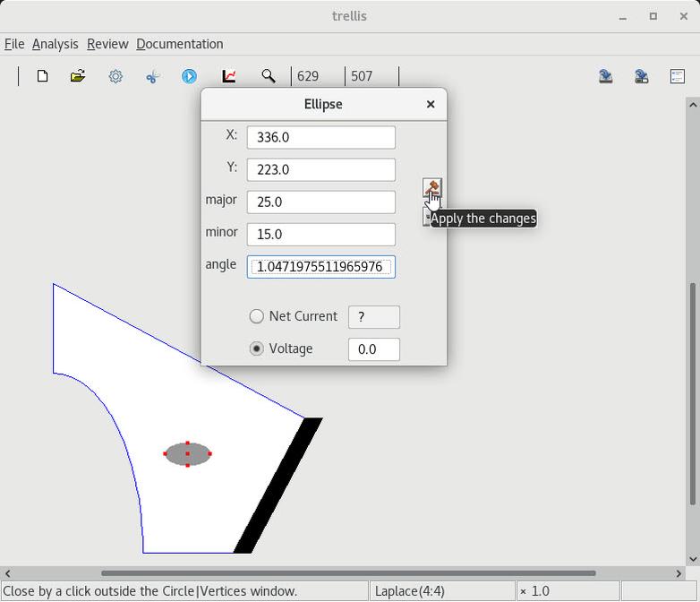Select the Voltage radio button
700x602 pixels.
[257, 348]
